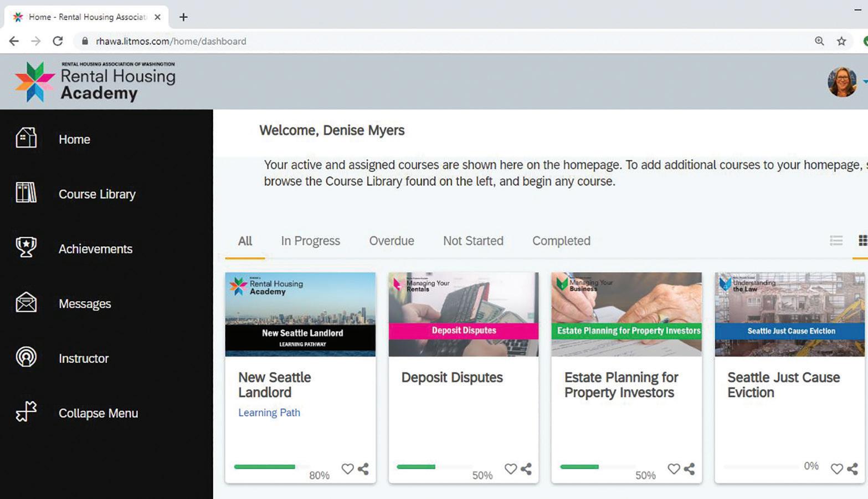
Task: Click the Achievements trophy icon
Action: pos(26,247)
